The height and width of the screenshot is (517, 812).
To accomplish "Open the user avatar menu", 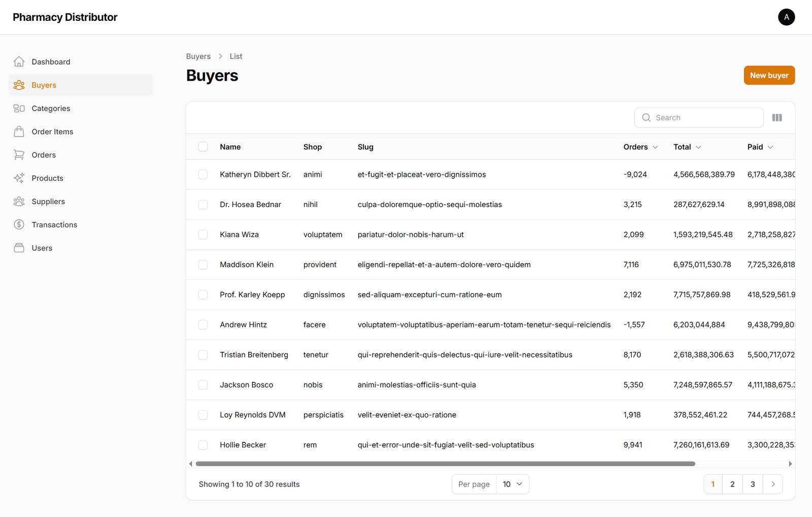I will click(786, 17).
